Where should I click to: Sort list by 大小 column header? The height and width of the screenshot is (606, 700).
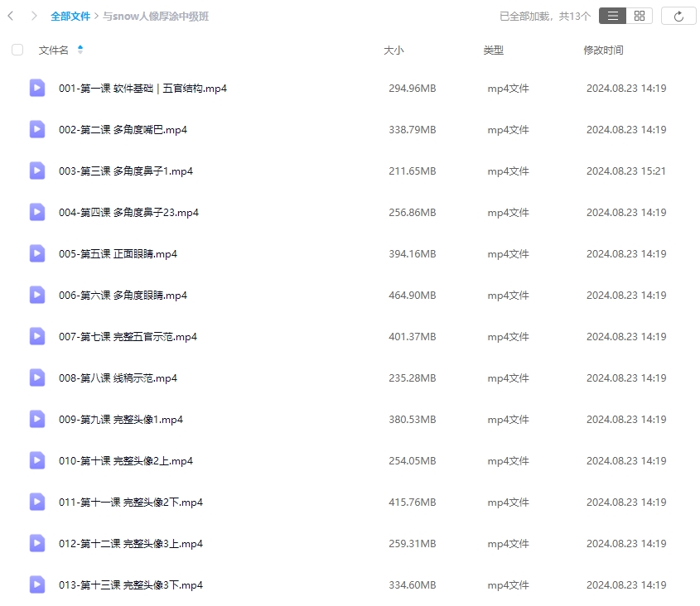click(393, 50)
